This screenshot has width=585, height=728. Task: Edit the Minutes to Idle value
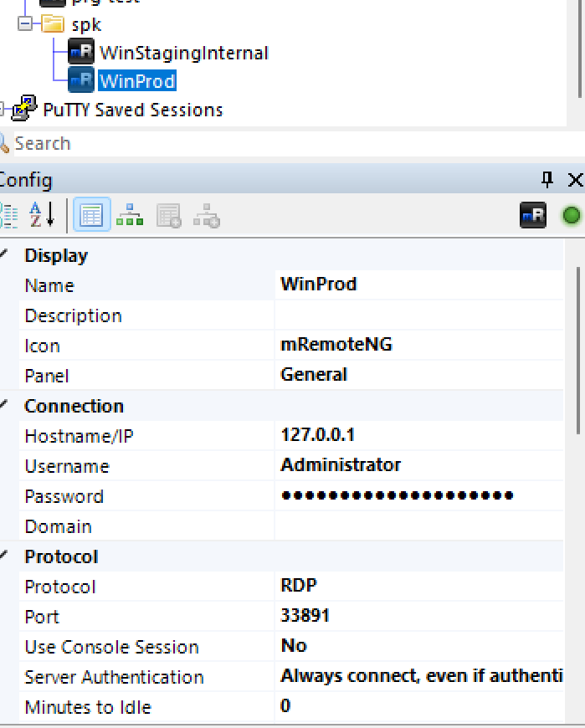tap(419, 706)
